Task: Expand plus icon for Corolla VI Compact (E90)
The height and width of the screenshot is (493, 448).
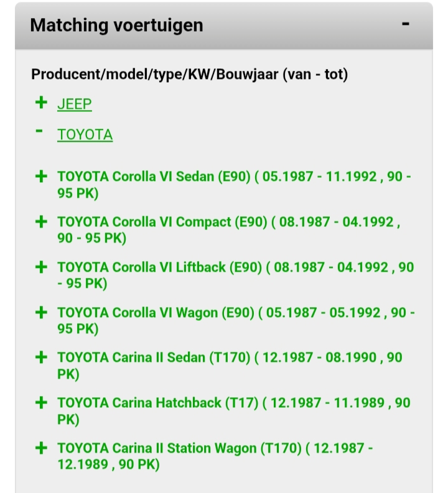Action: click(x=41, y=221)
